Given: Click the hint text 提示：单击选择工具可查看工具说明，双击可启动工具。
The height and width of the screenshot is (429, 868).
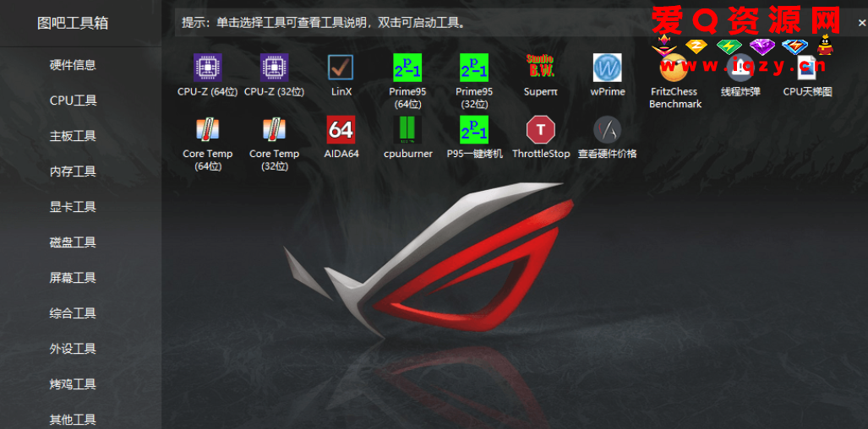Looking at the screenshot, I should pyautogui.click(x=323, y=23).
